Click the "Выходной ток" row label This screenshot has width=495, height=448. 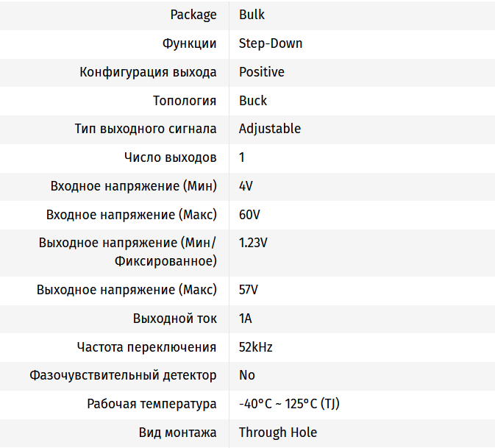click(x=175, y=319)
